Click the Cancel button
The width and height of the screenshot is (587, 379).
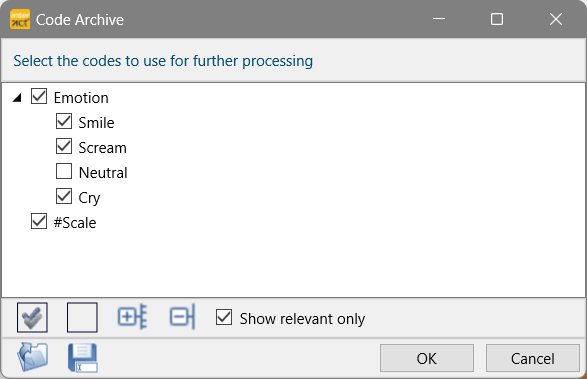533,358
